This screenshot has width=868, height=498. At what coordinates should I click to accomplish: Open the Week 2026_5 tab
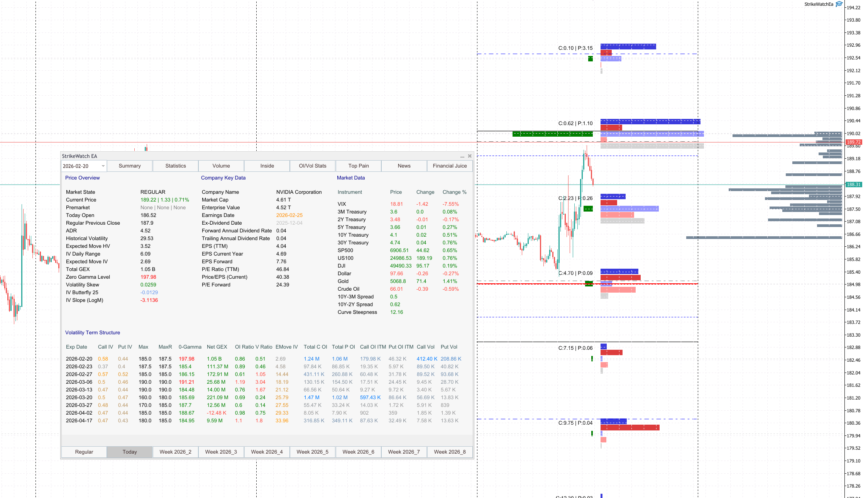pyautogui.click(x=312, y=452)
